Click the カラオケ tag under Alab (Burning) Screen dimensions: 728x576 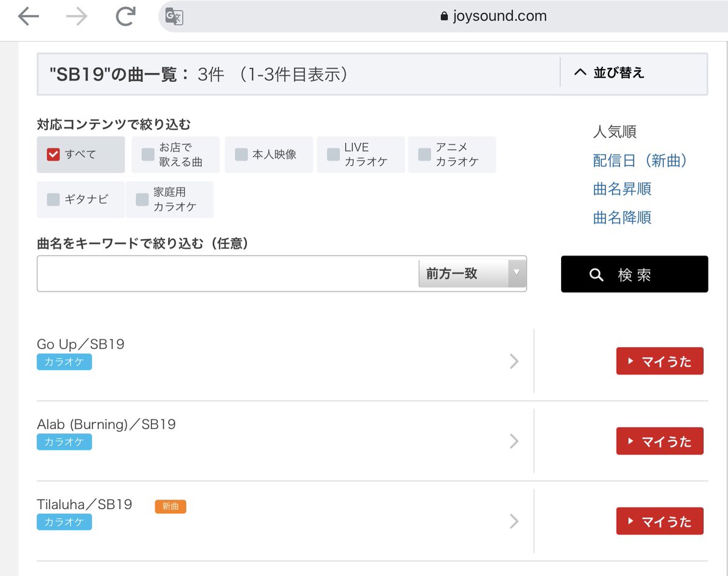coord(64,442)
